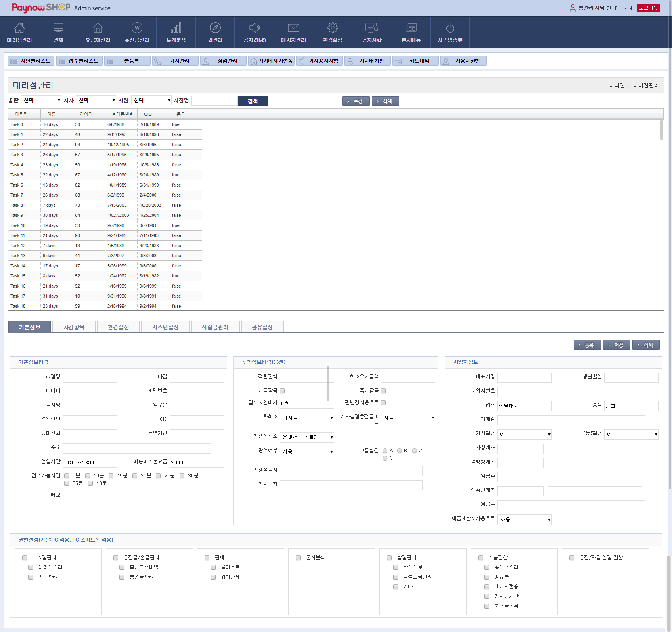
Task: Click the table's vertical scrollbar thumb
Action: 661,130
